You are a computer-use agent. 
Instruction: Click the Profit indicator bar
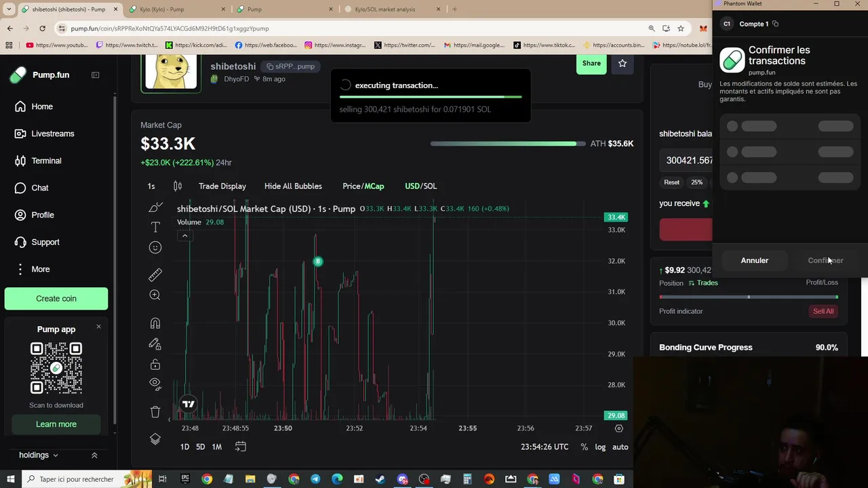click(x=749, y=297)
